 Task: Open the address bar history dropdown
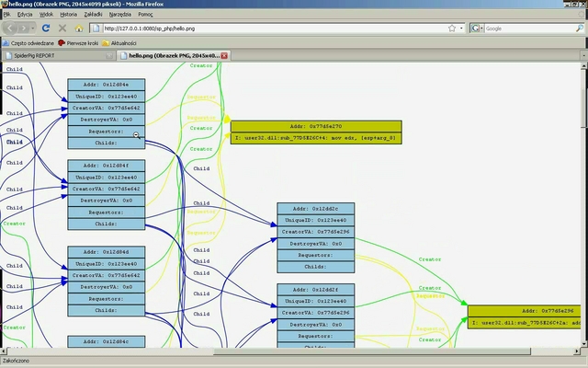tap(461, 29)
